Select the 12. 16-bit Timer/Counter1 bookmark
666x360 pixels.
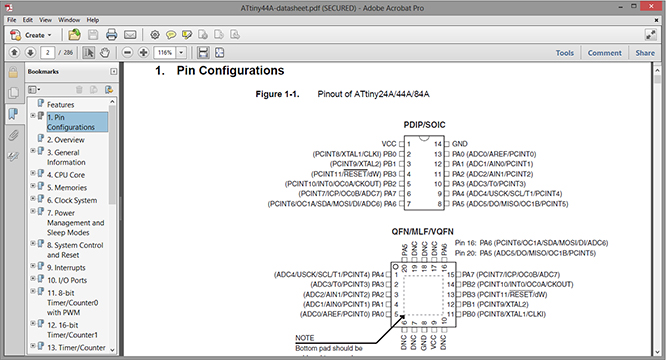[x=72, y=330]
